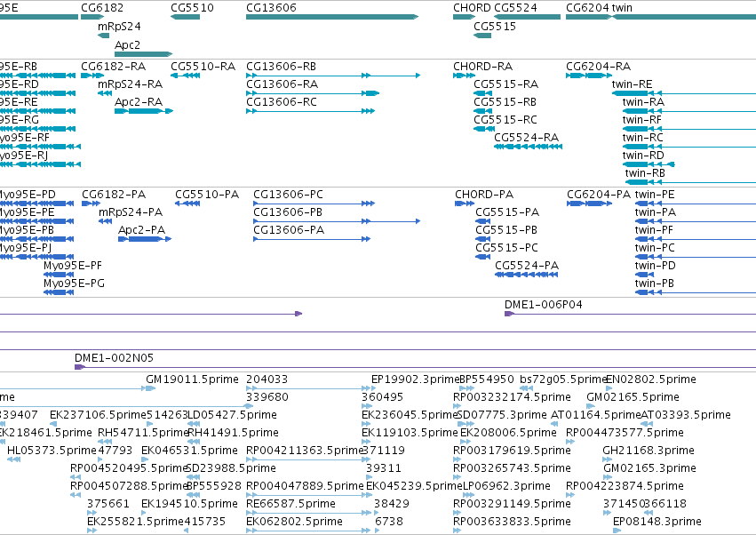
Task: Select the CG5510-PA protein
Action: pos(187,204)
